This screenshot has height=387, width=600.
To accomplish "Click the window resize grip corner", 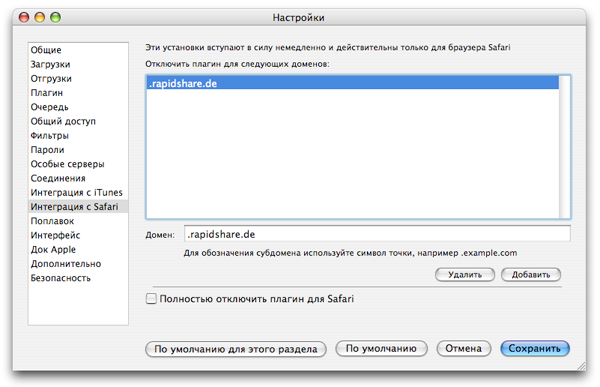I will click(581, 366).
